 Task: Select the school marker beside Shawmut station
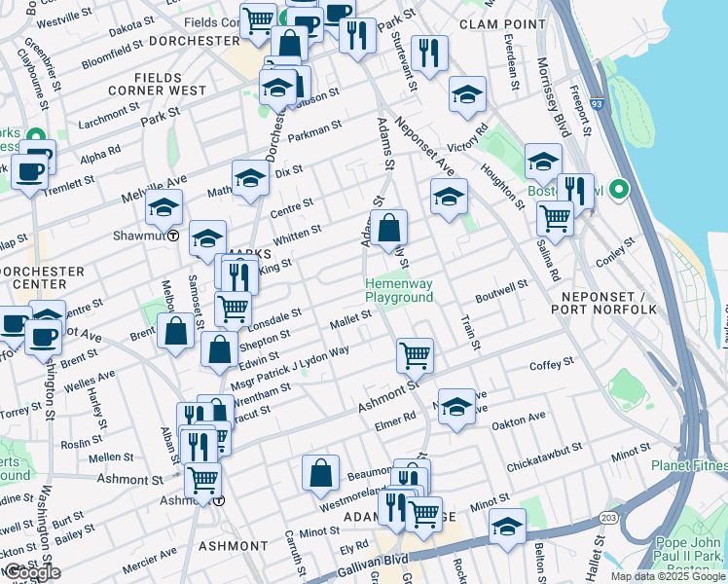(164, 210)
